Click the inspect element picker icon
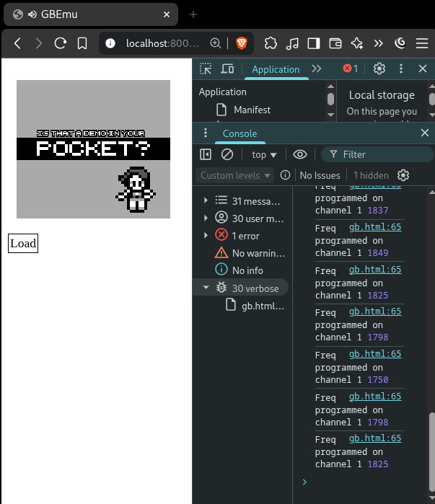This screenshot has width=435, height=504. pos(206,68)
